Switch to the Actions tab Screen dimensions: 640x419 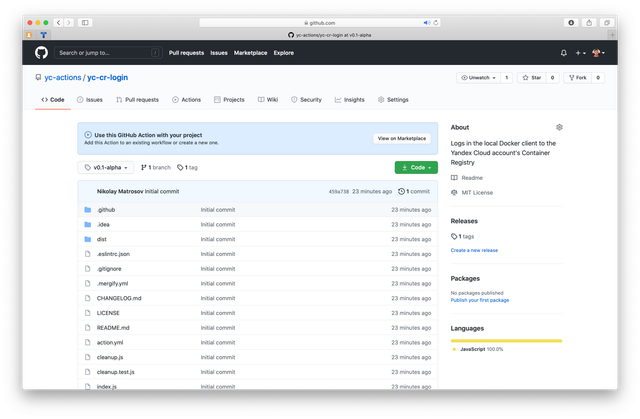[186, 100]
